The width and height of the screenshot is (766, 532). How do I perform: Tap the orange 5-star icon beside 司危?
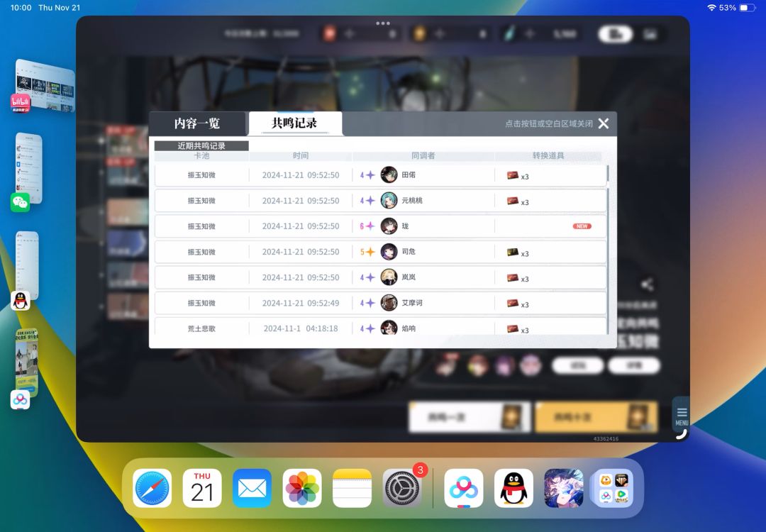tap(367, 252)
